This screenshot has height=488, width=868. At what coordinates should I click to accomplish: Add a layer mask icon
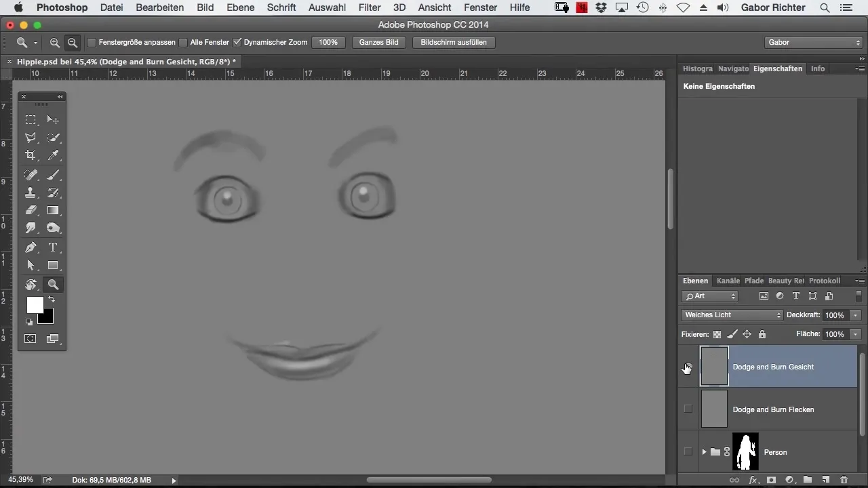(x=771, y=480)
